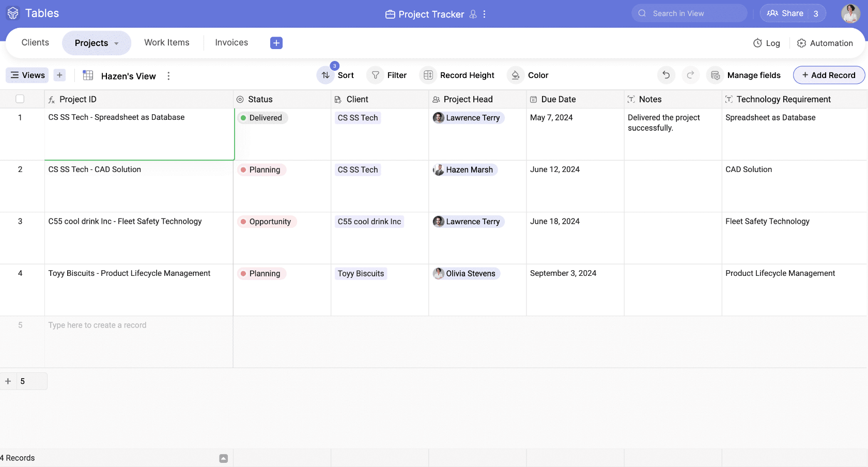868x467 pixels.
Task: Open the Sort options
Action: [336, 75]
